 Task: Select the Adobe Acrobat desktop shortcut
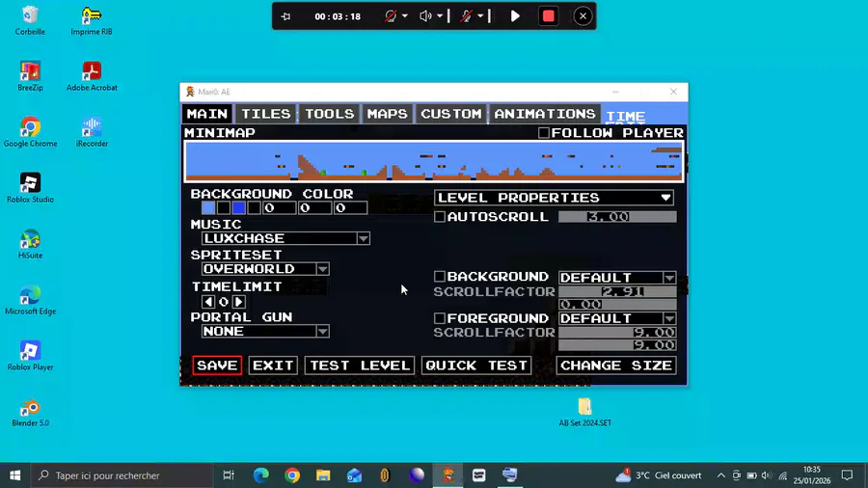[92, 77]
